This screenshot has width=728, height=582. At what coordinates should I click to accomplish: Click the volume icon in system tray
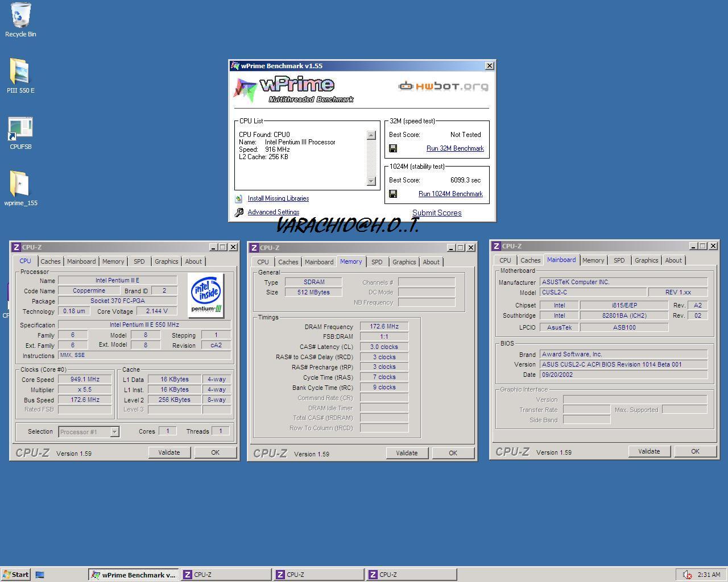[x=687, y=575]
